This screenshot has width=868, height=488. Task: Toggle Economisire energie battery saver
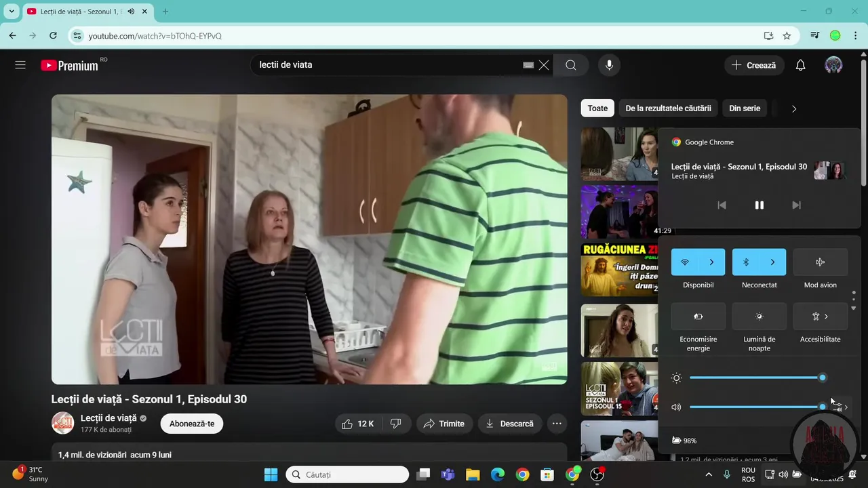(698, 317)
